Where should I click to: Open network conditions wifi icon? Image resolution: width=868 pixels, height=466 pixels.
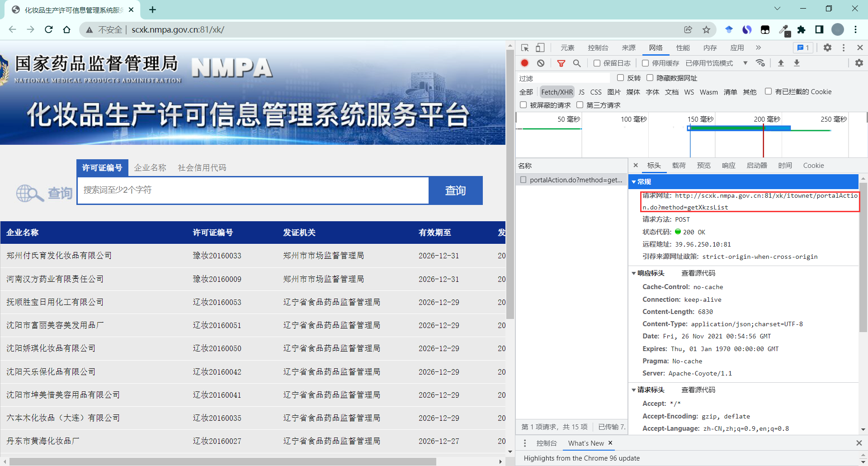pos(761,63)
